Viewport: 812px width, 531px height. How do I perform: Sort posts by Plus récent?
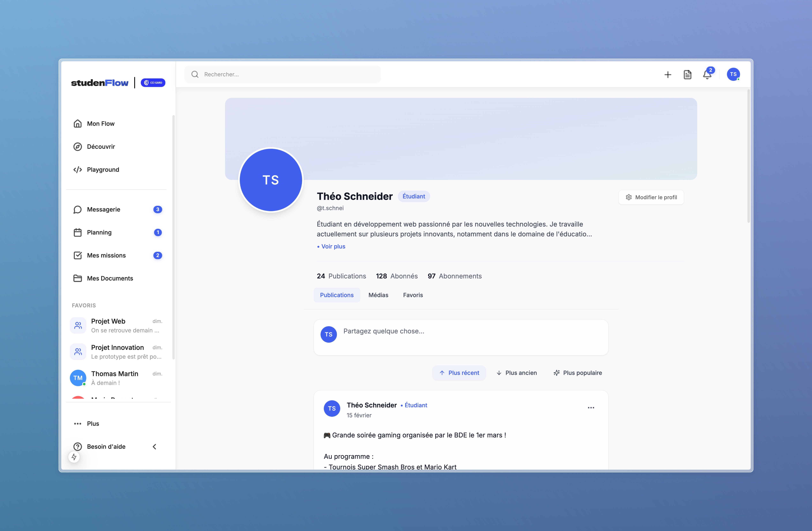[x=459, y=373]
